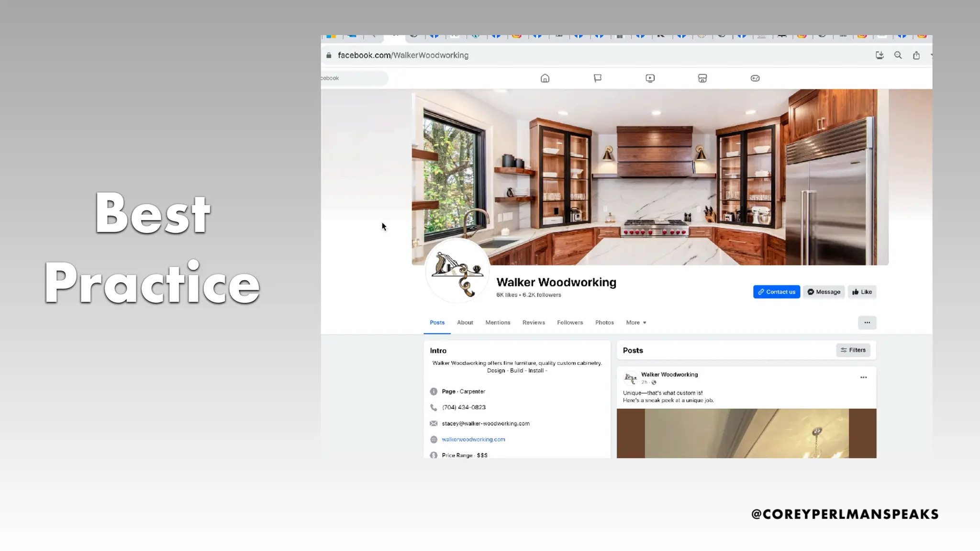Open the Photos tab

(604, 322)
